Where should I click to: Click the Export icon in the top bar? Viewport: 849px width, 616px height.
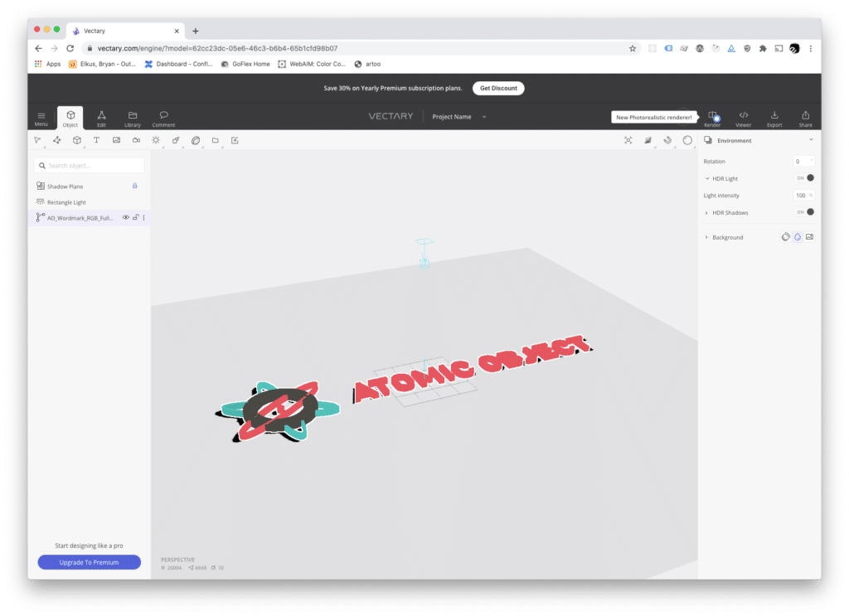[x=774, y=117]
